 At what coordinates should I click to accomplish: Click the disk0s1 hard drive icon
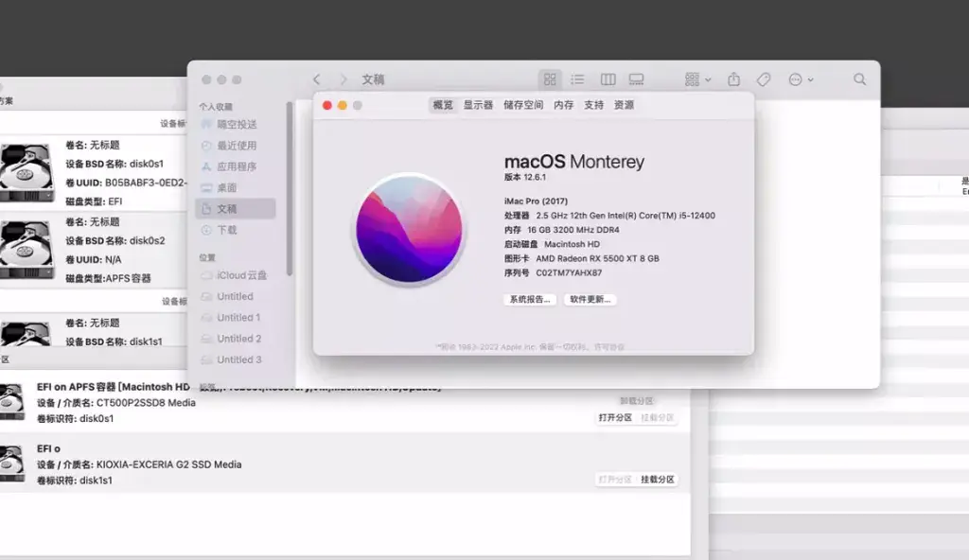click(26, 172)
